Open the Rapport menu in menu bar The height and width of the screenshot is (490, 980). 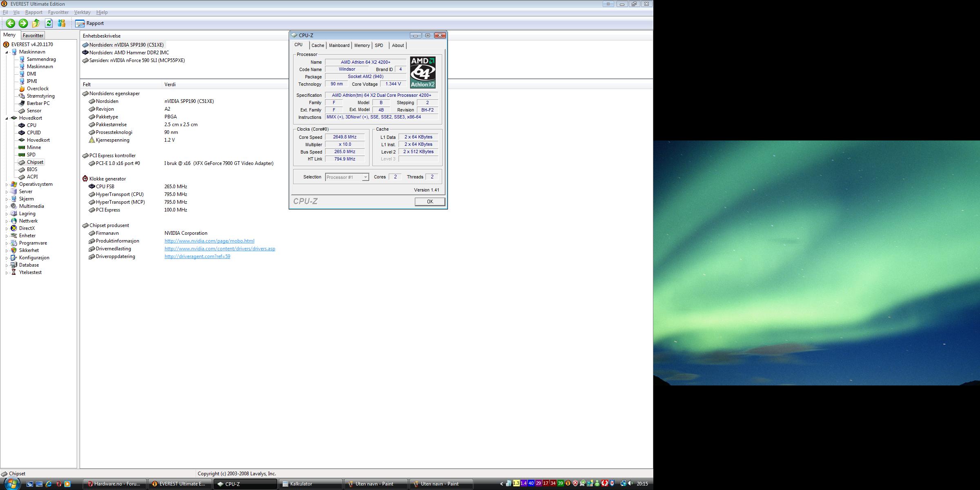click(x=34, y=12)
